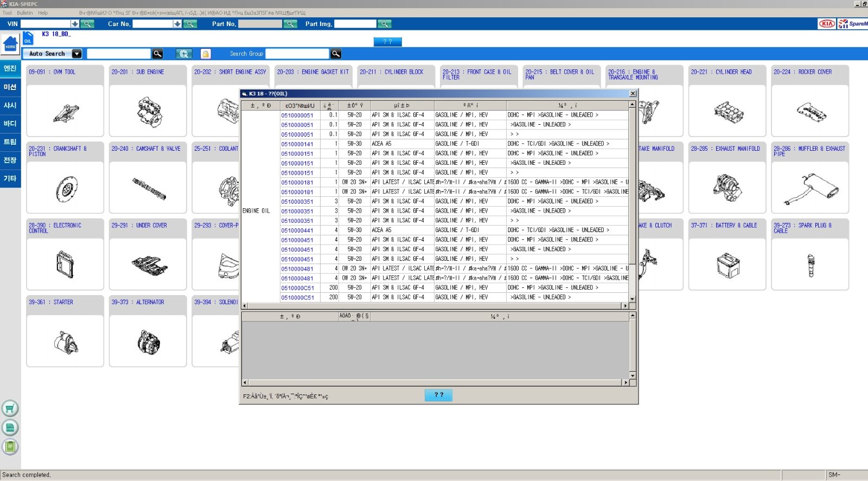This screenshot has height=481, width=868.
Task: Open CRANKSHAFT & PISTON thumbnail
Action: [65, 188]
